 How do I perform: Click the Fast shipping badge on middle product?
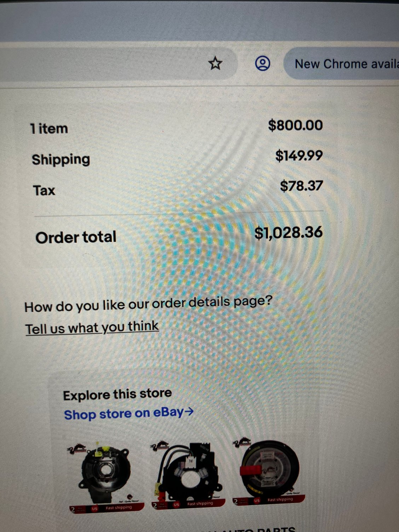(x=200, y=503)
